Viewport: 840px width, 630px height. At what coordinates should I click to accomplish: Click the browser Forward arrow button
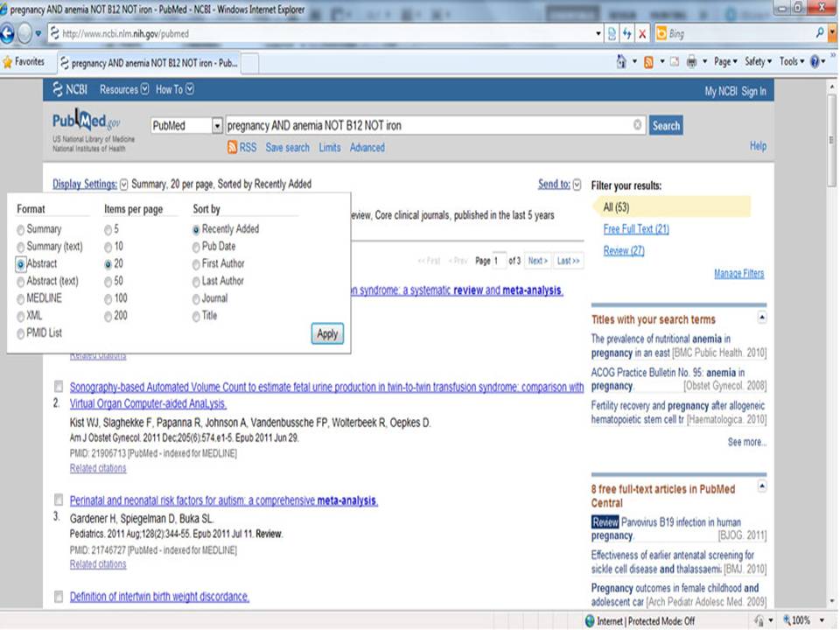pos(24,34)
